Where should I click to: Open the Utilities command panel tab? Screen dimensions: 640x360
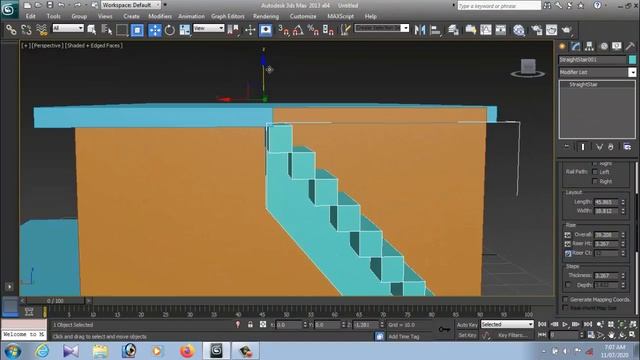coord(630,46)
